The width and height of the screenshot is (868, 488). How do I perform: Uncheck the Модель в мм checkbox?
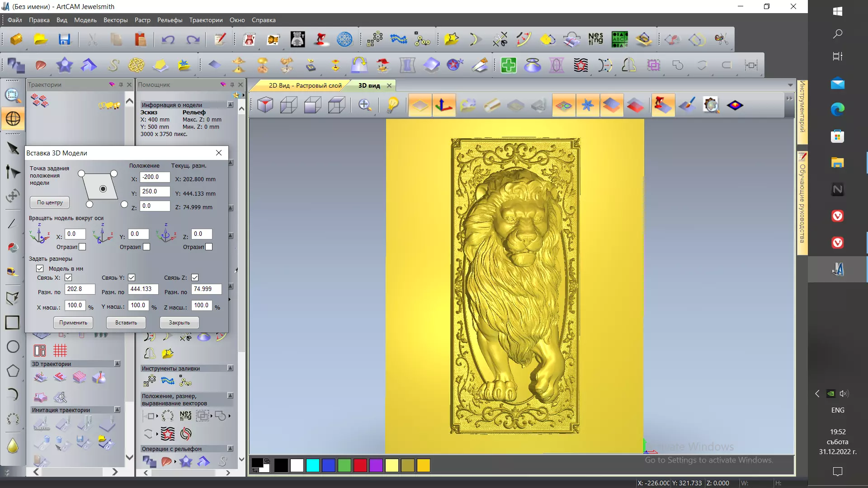pyautogui.click(x=40, y=268)
